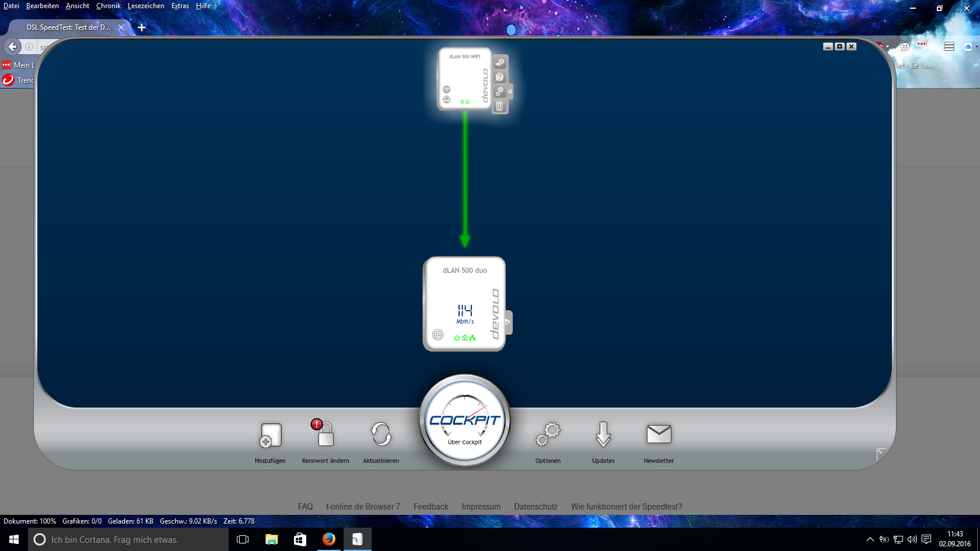The image size is (980, 551).
Task: Click the Cortana search box
Action: click(128, 539)
